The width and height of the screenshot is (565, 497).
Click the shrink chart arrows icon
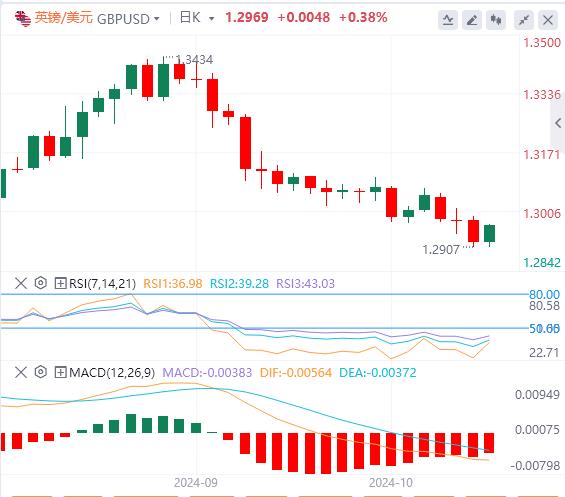(524, 19)
